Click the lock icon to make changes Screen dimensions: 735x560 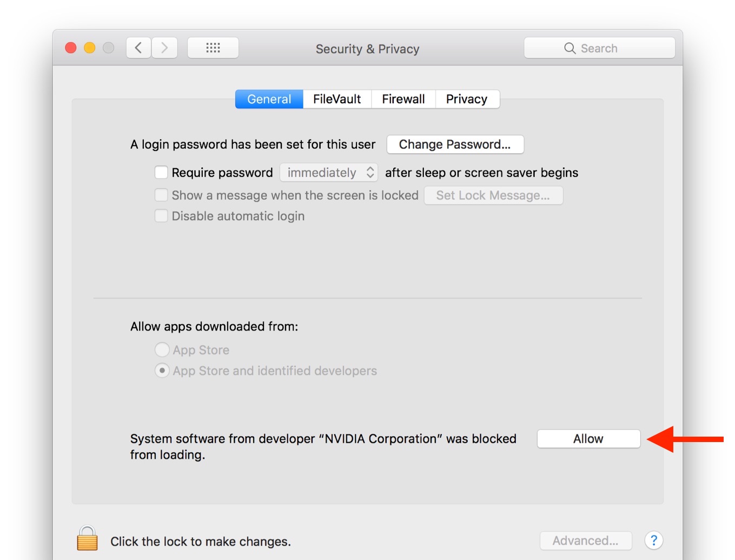click(x=87, y=539)
